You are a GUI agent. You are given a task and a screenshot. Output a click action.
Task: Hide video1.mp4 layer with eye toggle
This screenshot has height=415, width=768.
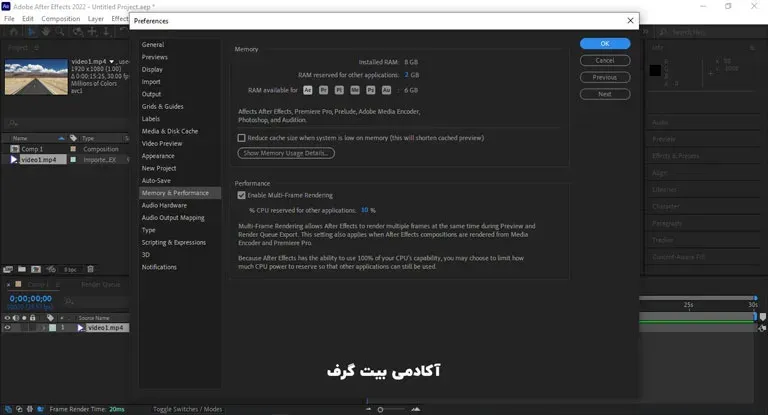[7, 328]
